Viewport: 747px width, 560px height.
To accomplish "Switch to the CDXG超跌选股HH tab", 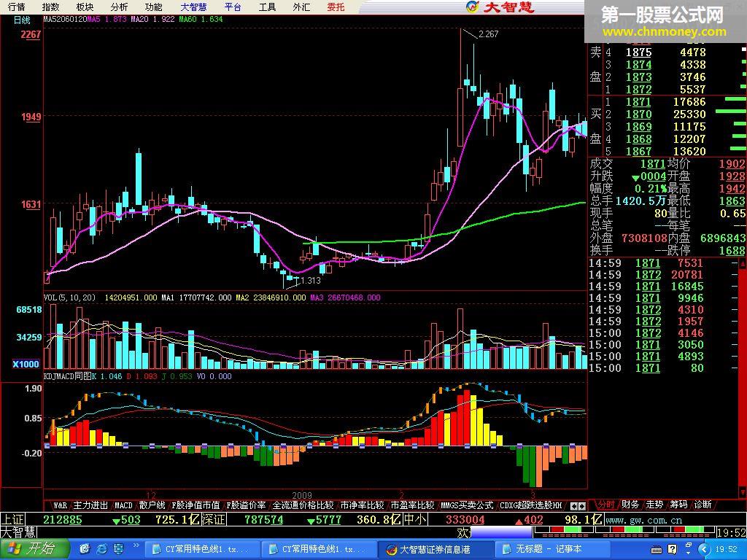I will click(x=531, y=505).
